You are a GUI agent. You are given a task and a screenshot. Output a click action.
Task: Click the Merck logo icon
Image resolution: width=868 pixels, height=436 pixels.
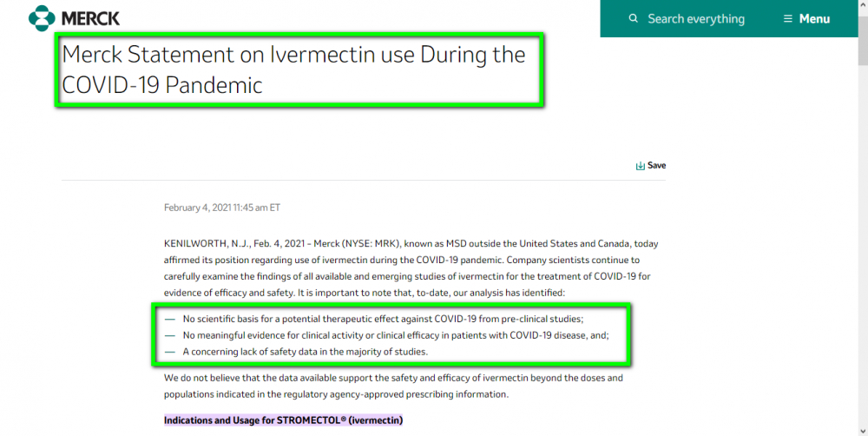42,18
